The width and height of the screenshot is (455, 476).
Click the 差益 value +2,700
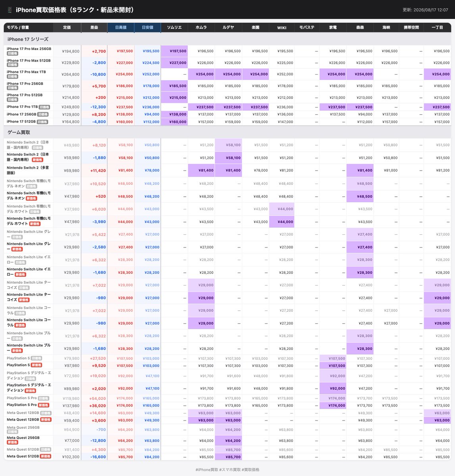pos(99,51)
